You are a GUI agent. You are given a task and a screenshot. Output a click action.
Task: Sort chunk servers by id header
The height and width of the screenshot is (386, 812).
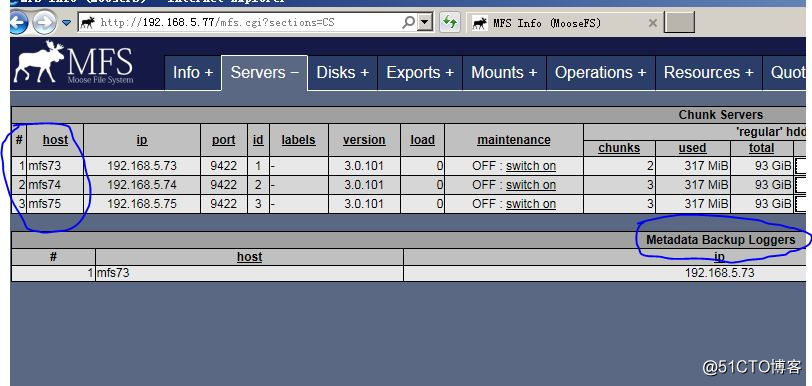[258, 140]
